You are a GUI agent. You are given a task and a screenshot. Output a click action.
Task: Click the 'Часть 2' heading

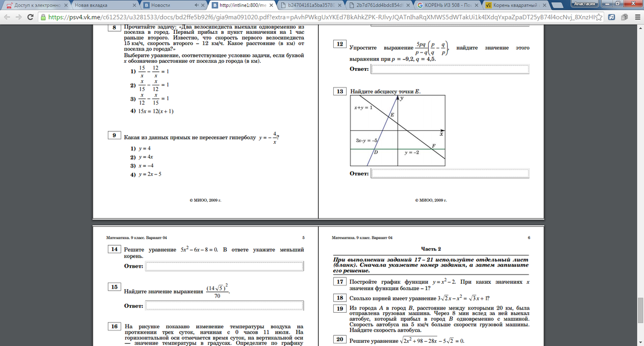(x=430, y=249)
